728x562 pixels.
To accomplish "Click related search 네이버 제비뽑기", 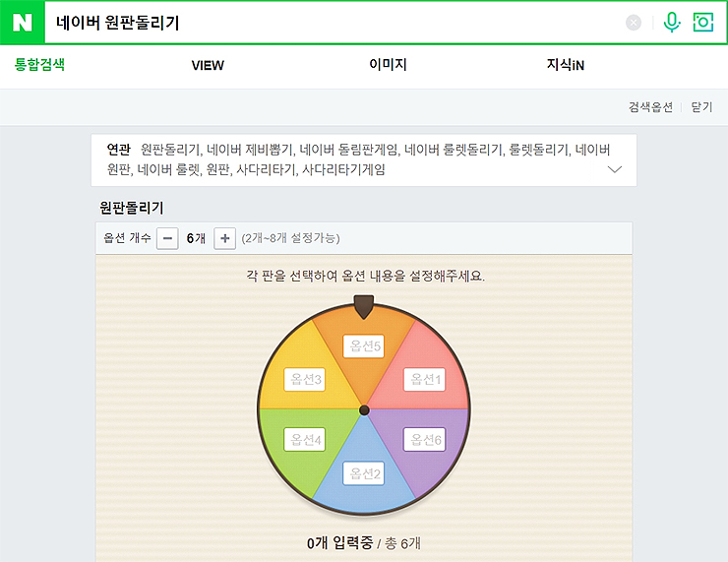I will point(249,150).
